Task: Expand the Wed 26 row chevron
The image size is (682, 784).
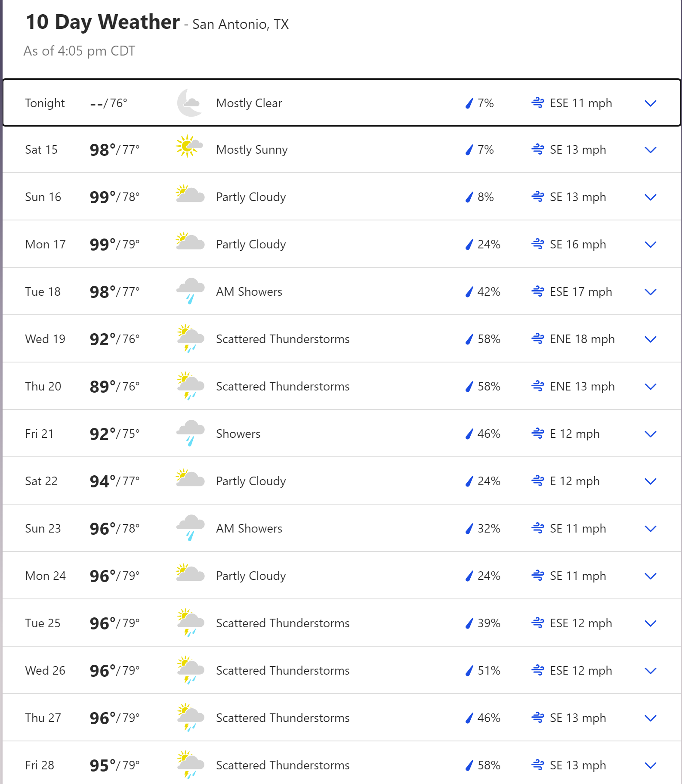Action: pyautogui.click(x=651, y=671)
